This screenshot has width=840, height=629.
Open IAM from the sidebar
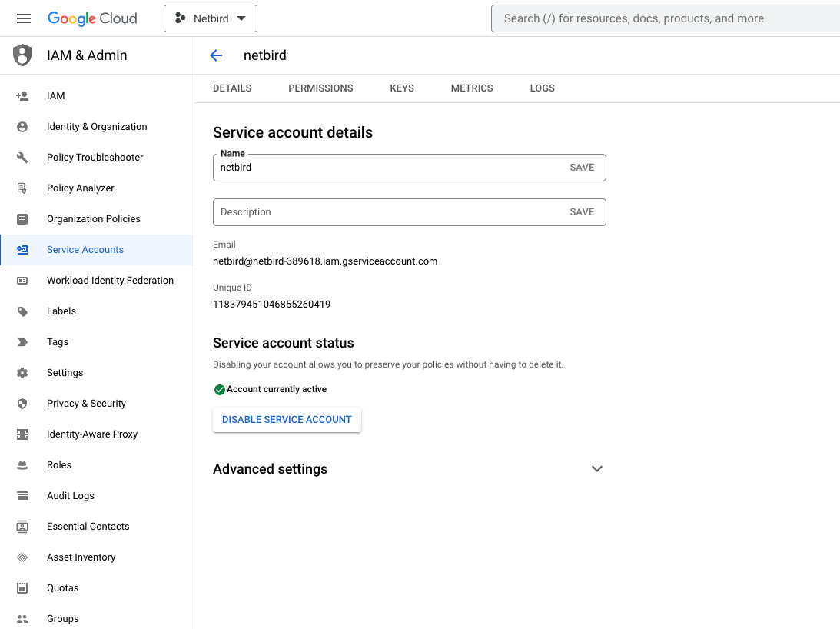coord(55,95)
